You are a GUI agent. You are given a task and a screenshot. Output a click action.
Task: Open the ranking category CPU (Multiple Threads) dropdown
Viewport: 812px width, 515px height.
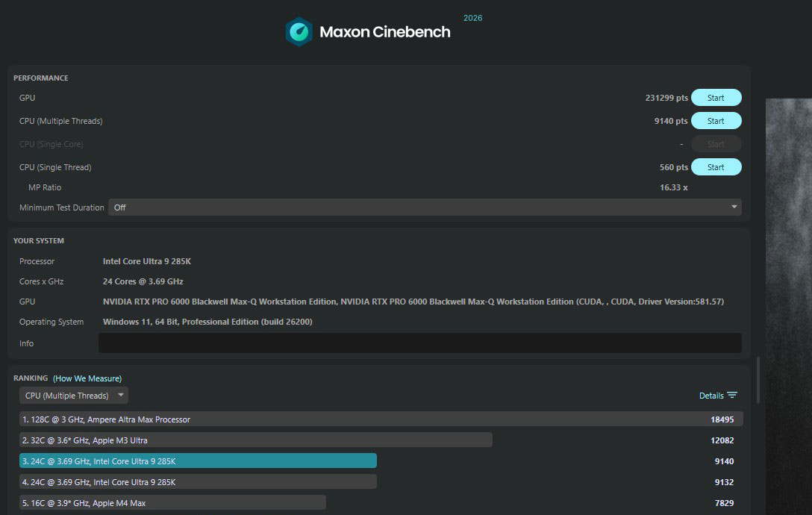point(74,396)
